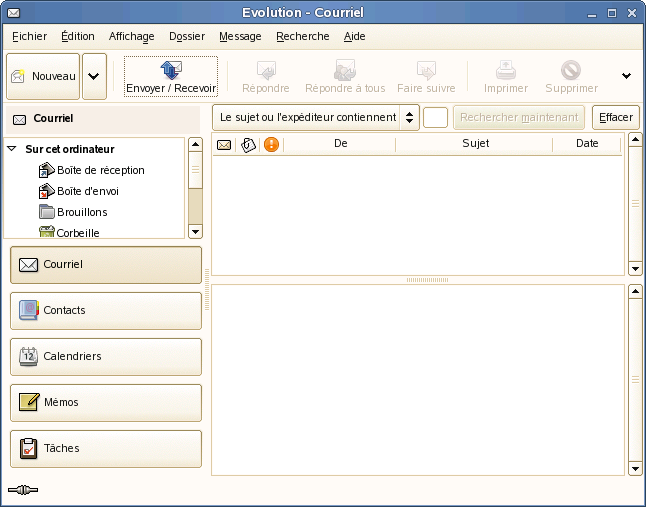This screenshot has height=507, width=646.
Task: Select the Boîte de réception folder
Action: point(101,170)
